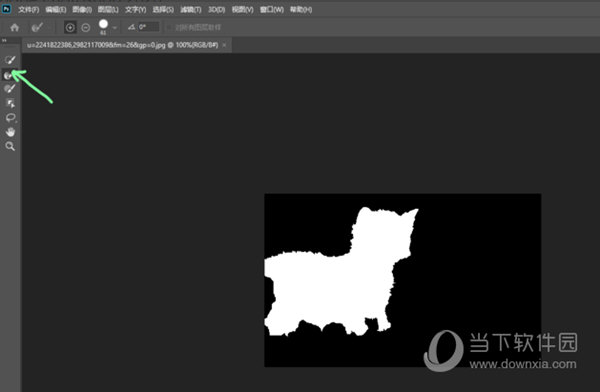Screen dimensions: 600x392
Task: Select the Hand tool
Action: click(10, 132)
